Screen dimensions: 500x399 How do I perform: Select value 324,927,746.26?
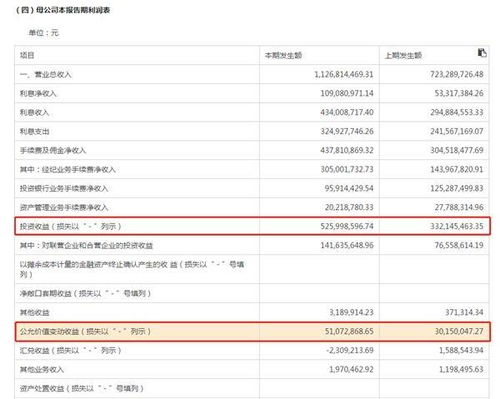coord(347,131)
